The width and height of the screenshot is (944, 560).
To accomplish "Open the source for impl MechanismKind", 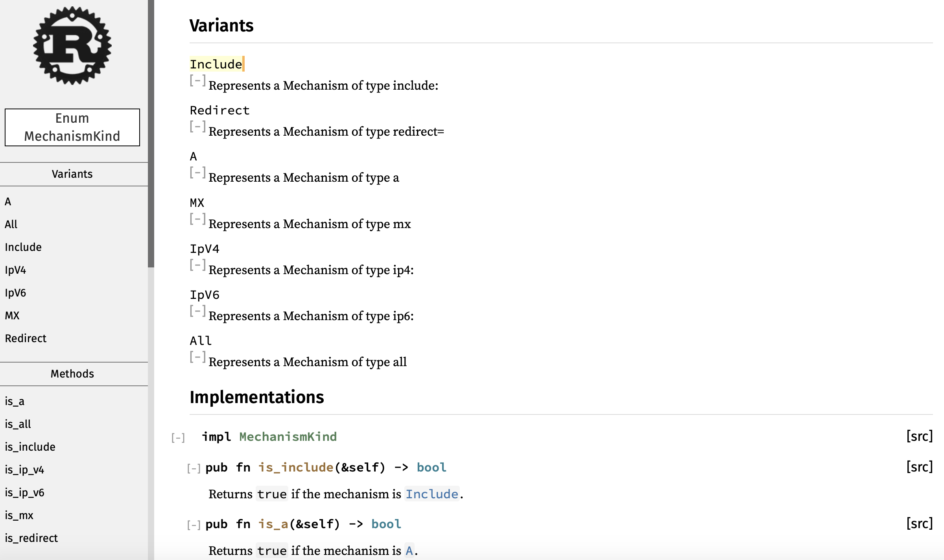I will point(920,437).
